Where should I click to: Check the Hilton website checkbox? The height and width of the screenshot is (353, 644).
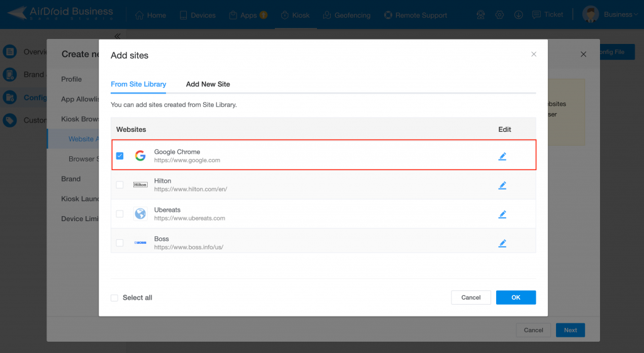click(x=119, y=185)
